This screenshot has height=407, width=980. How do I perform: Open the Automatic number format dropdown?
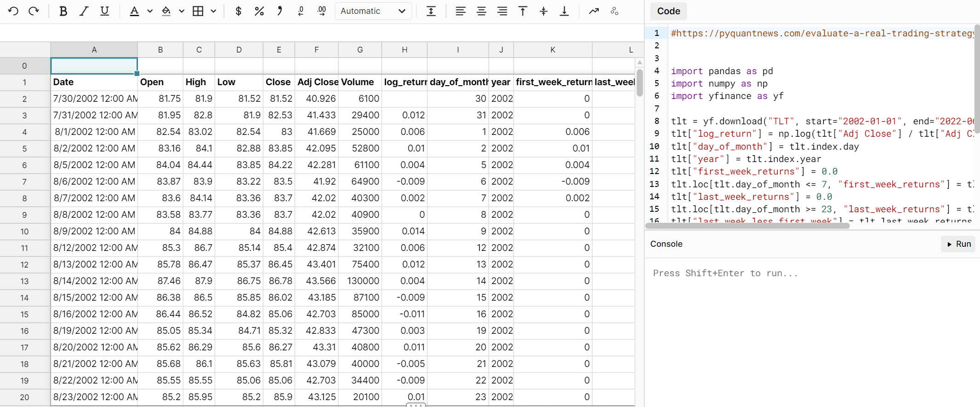[373, 11]
